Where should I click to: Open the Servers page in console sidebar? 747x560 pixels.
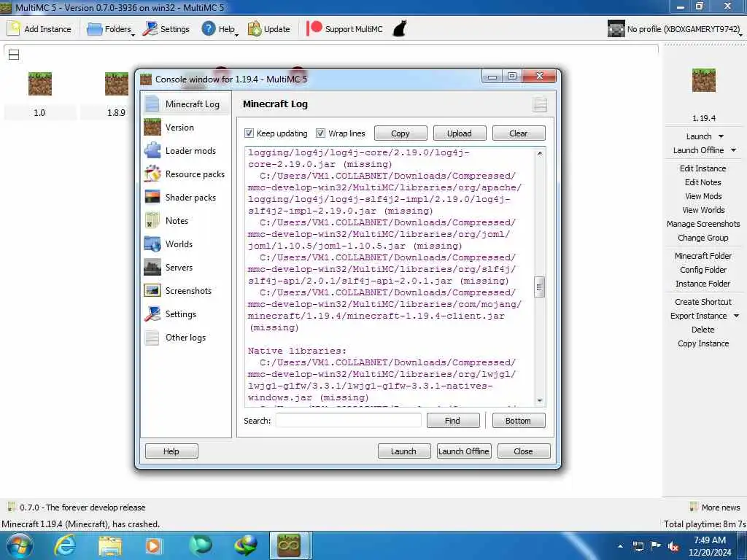[185, 267]
